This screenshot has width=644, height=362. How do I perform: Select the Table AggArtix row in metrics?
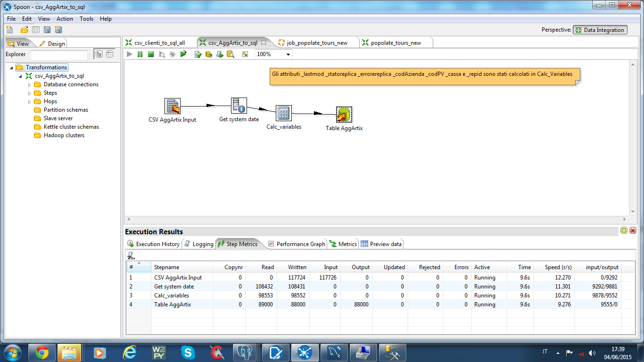(380, 304)
